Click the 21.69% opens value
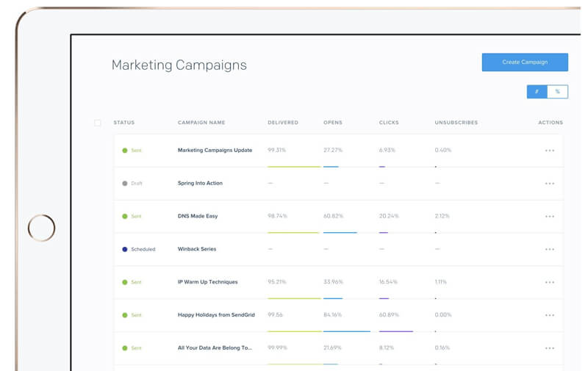Viewport: 588px width, 371px height. pos(333,347)
